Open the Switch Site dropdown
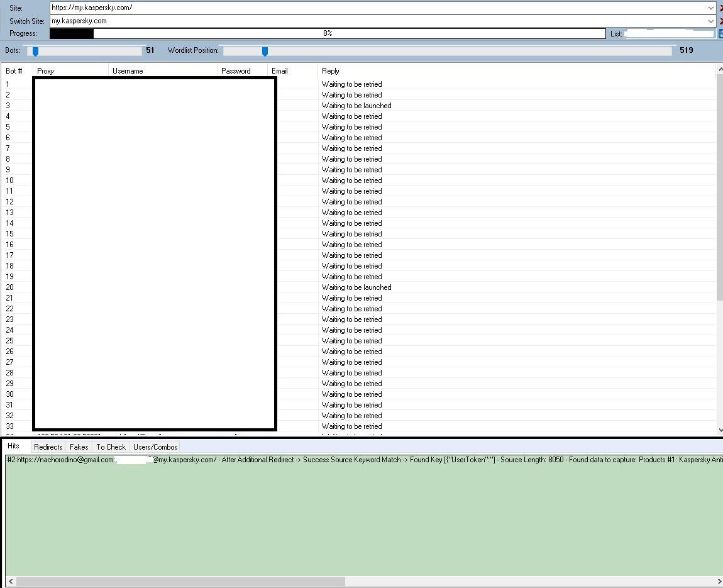Image resolution: width=723 pixels, height=588 pixels. 710,21
